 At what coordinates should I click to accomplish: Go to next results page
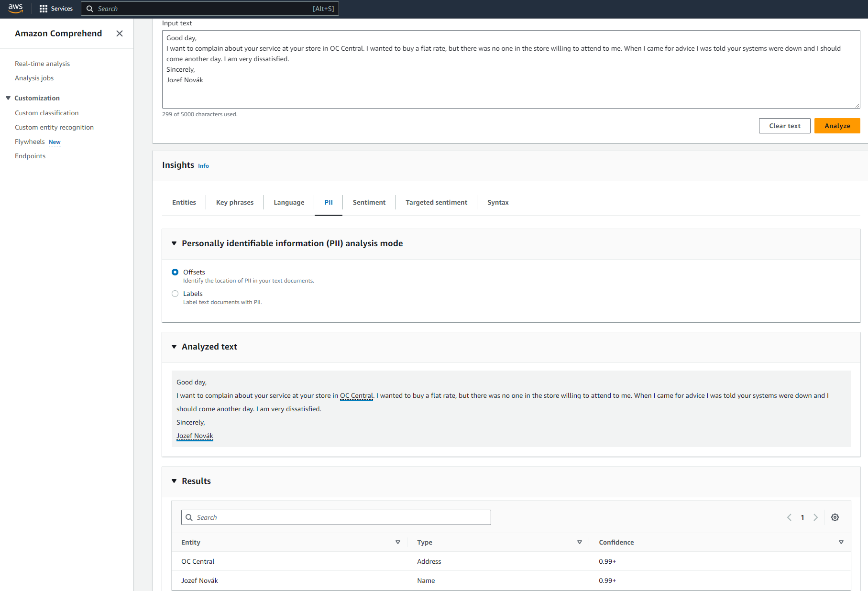816,517
